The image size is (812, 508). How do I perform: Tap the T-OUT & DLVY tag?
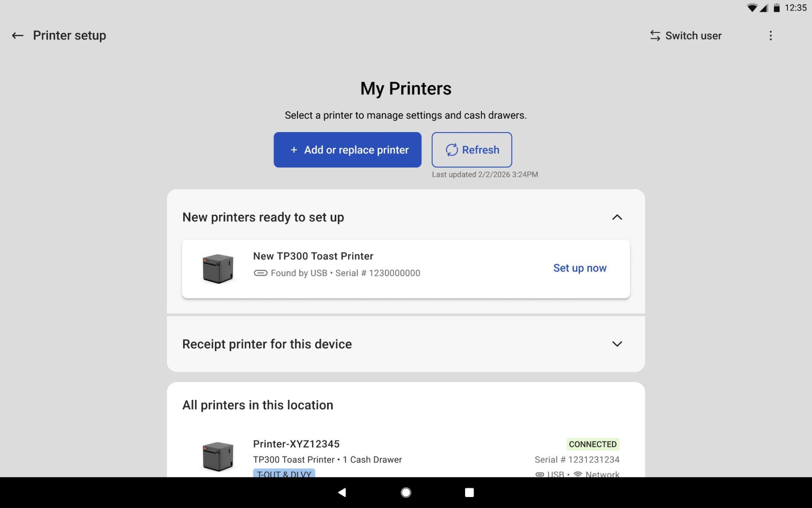pyautogui.click(x=284, y=473)
